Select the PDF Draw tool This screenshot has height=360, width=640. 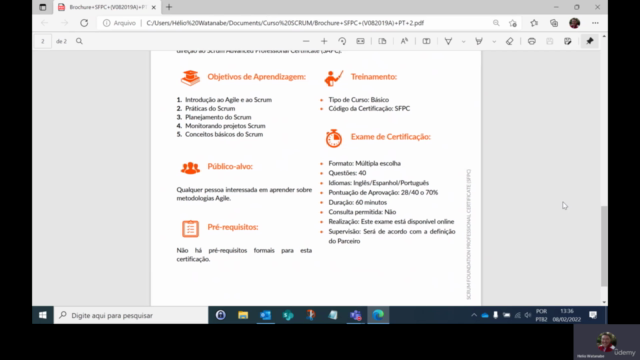(x=448, y=41)
